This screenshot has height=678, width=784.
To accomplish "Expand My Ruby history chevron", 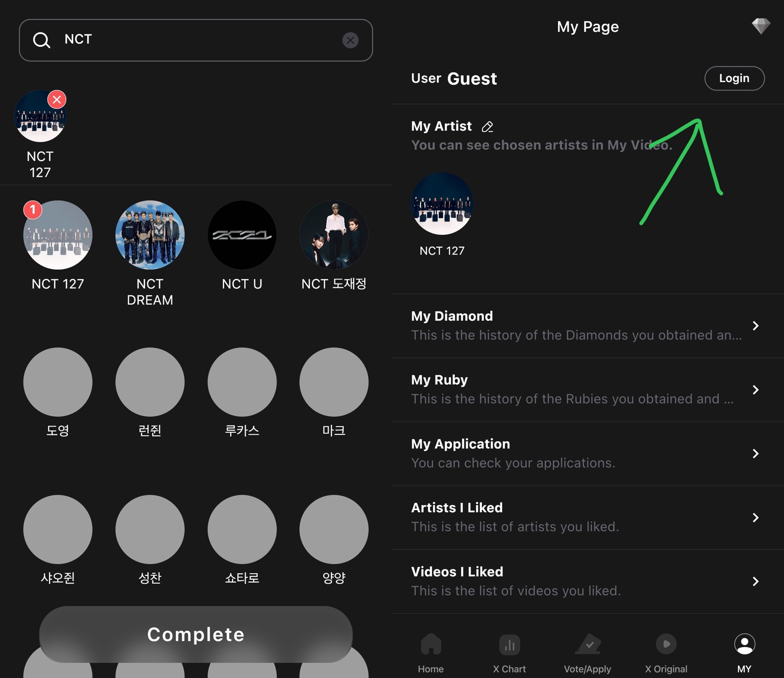I will point(756,390).
